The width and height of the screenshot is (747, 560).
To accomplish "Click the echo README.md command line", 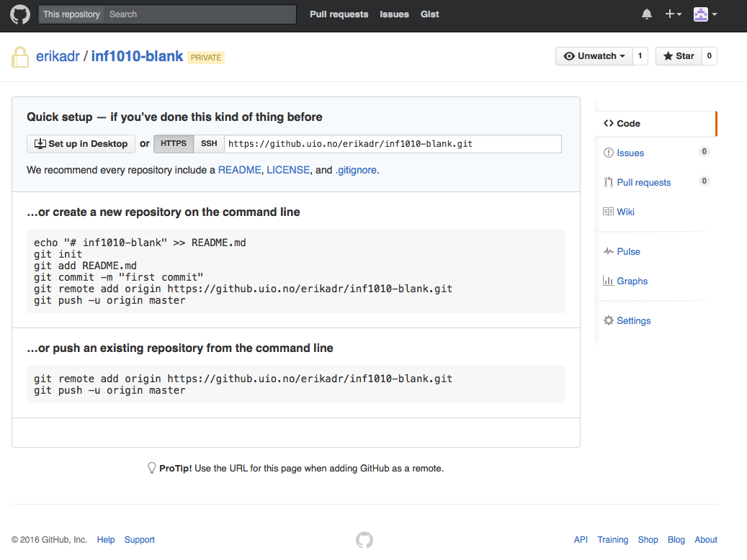I will click(140, 243).
